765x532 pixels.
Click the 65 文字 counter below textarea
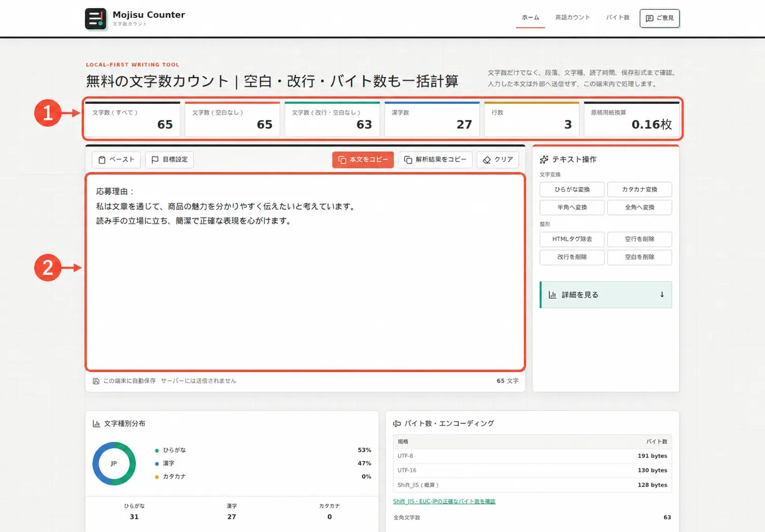coord(508,381)
